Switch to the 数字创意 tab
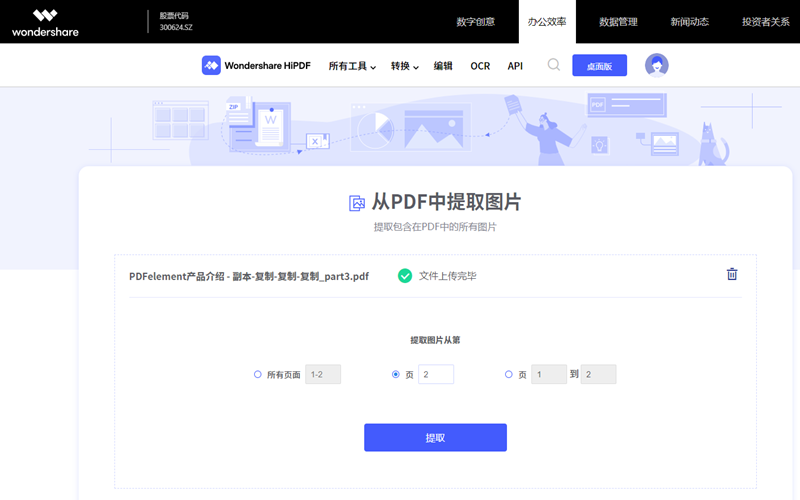 coord(475,21)
